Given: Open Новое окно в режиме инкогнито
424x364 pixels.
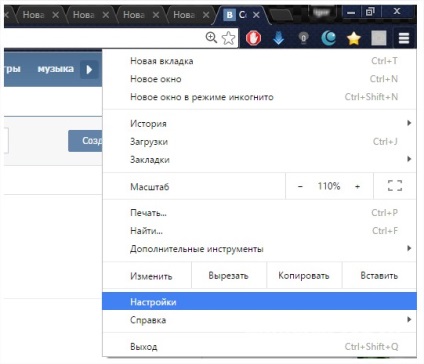Looking at the screenshot, I should pyautogui.click(x=259, y=97).
